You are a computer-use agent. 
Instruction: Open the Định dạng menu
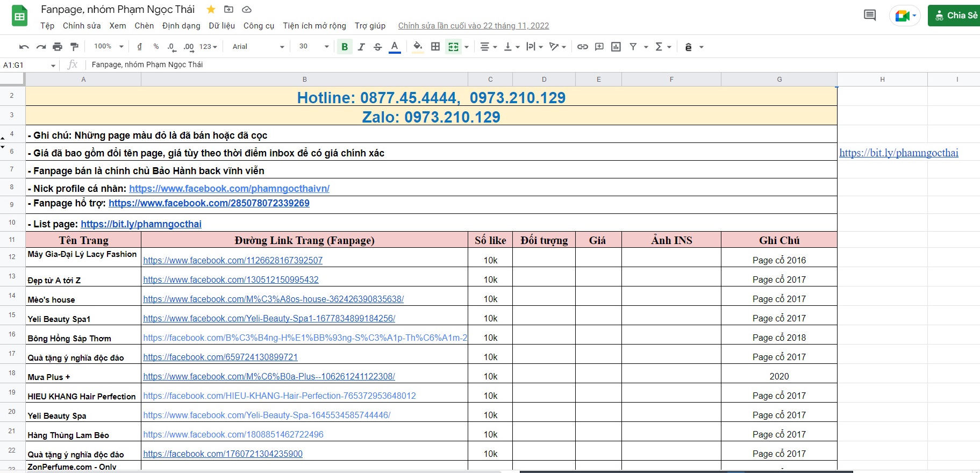coord(181,26)
